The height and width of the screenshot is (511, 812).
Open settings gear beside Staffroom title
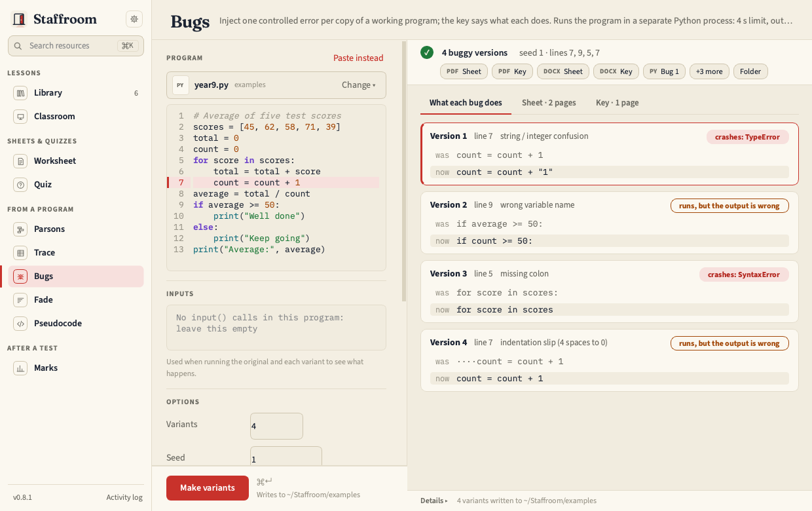tap(134, 19)
